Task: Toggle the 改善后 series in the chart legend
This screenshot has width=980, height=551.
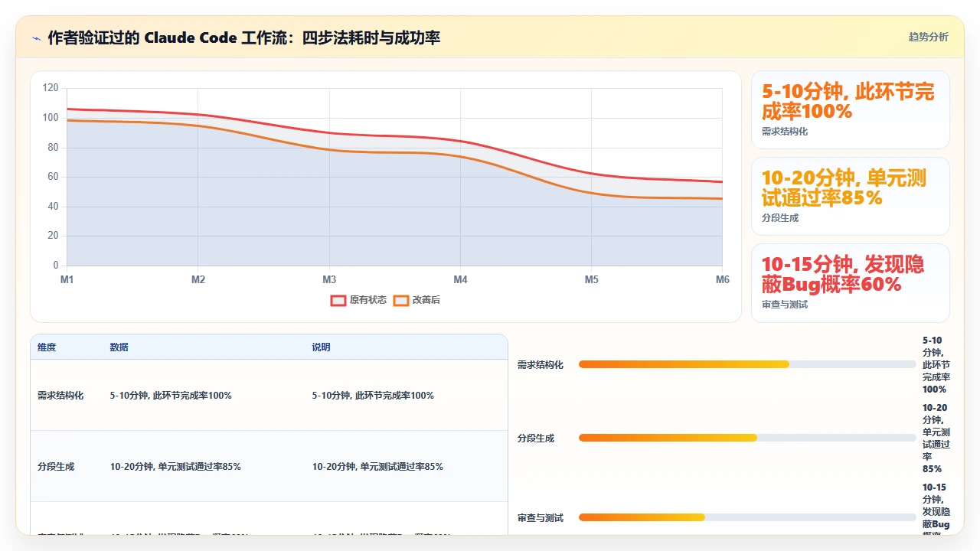Action: point(416,300)
